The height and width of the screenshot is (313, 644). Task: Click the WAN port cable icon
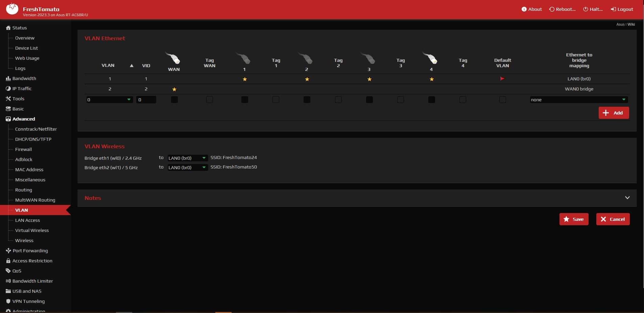[x=173, y=58]
